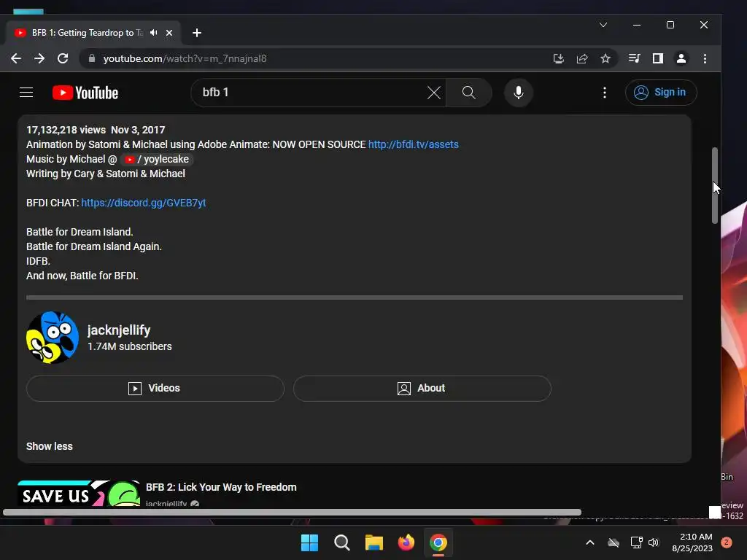Select the youtube.com address bar URL
Screen dimensions: 747x560
(185, 58)
